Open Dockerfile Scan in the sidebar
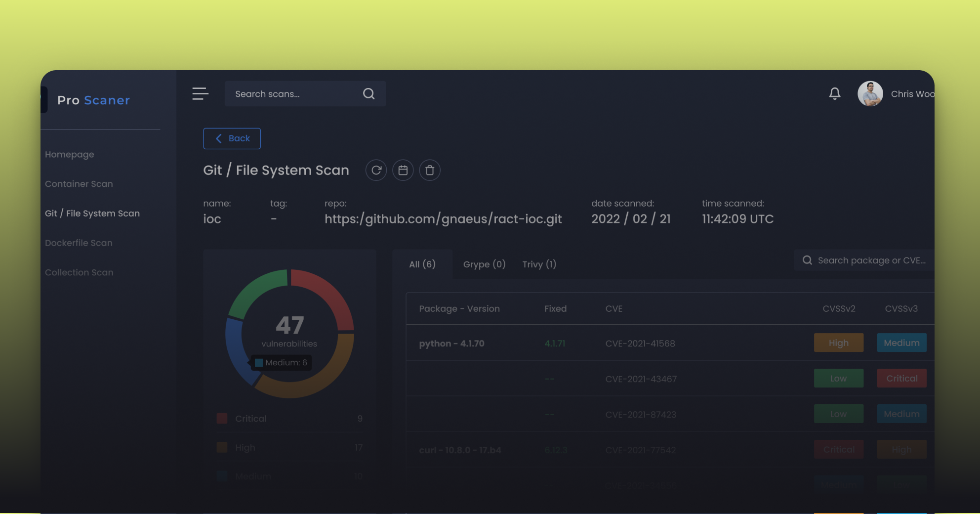The image size is (980, 514). pos(79,243)
